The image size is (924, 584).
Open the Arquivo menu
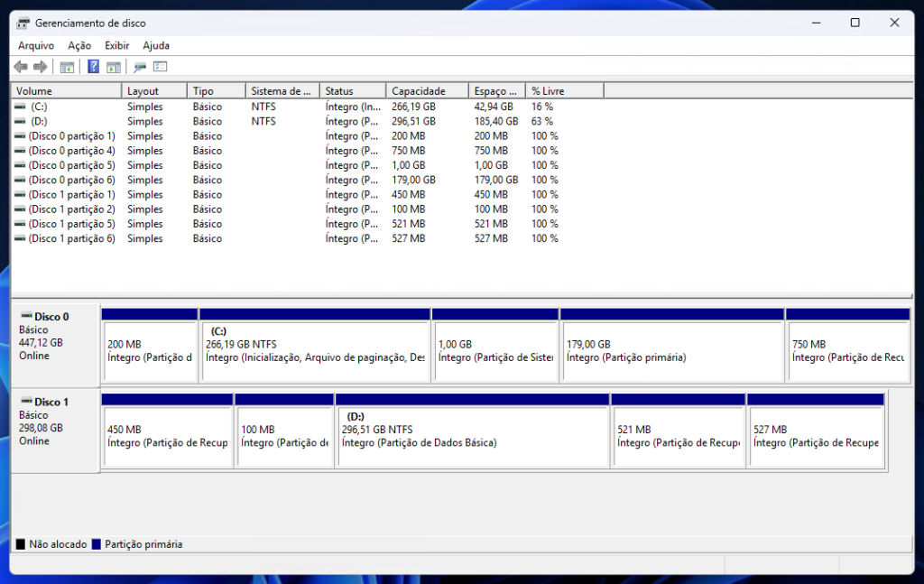coord(36,45)
